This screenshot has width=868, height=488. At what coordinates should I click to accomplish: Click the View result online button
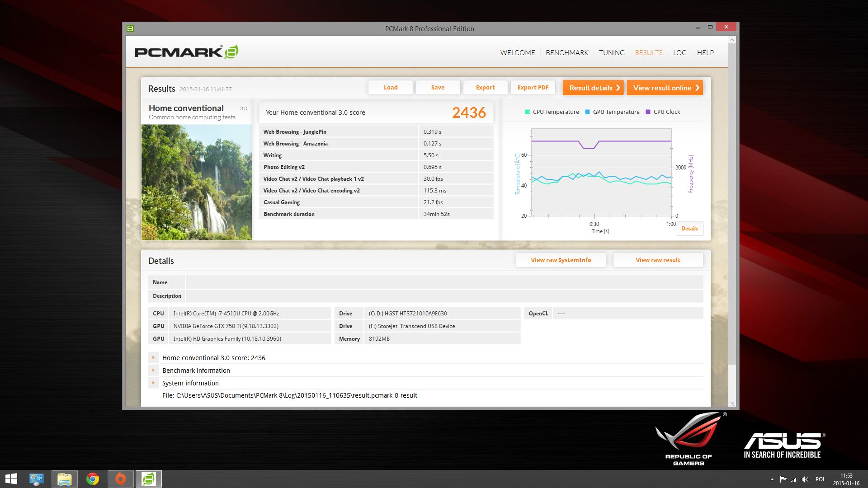(665, 87)
